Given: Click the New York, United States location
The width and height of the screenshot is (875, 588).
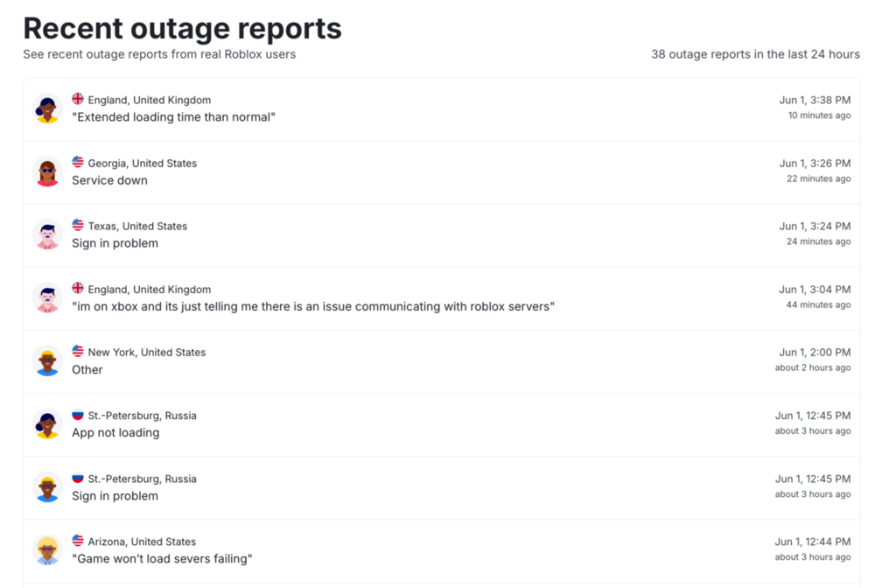Looking at the screenshot, I should click(147, 352).
